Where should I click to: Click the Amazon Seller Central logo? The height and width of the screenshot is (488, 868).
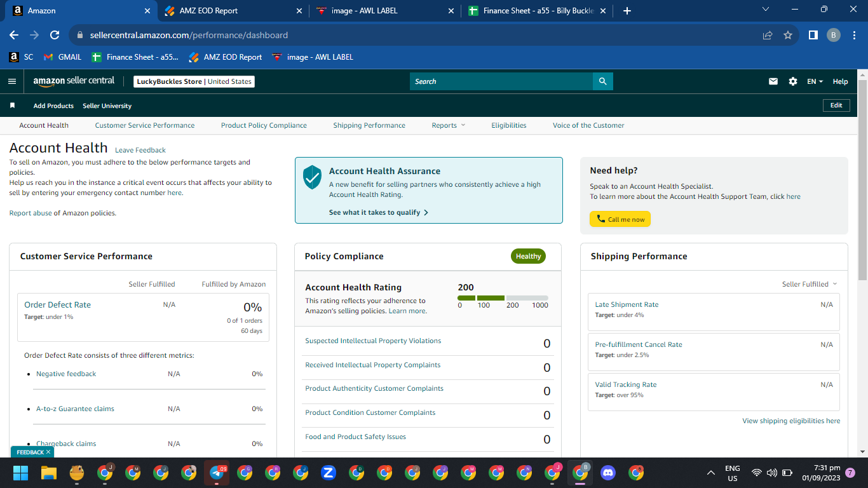74,81
